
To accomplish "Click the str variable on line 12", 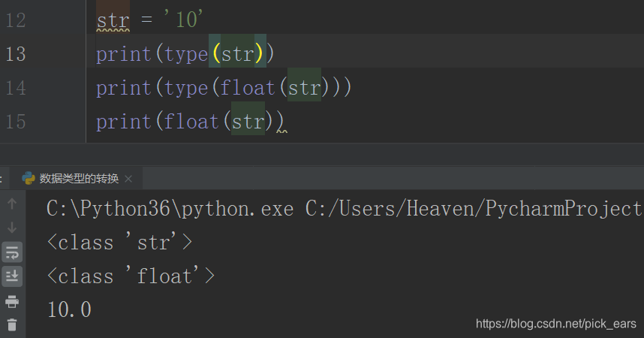I will [x=113, y=20].
